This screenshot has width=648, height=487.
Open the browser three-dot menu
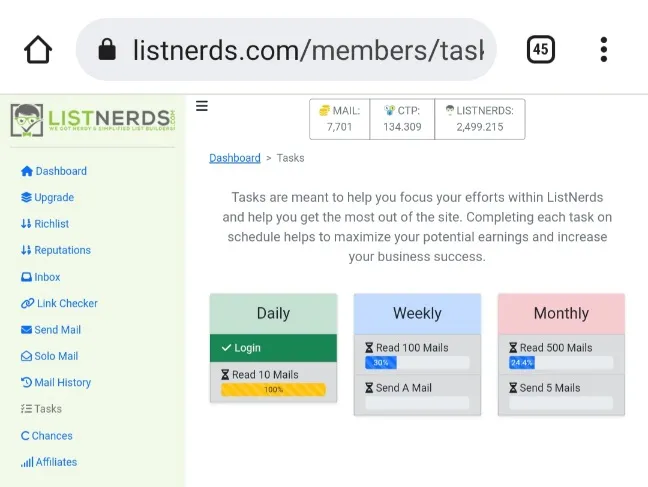pos(604,49)
